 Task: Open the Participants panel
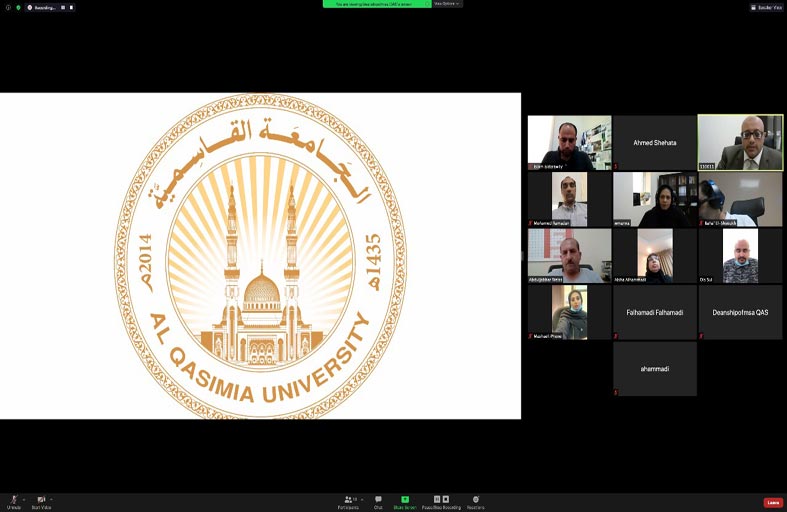[x=348, y=501]
